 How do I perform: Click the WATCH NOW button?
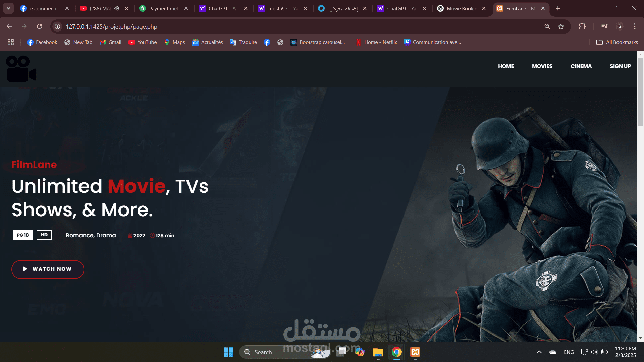(48, 269)
